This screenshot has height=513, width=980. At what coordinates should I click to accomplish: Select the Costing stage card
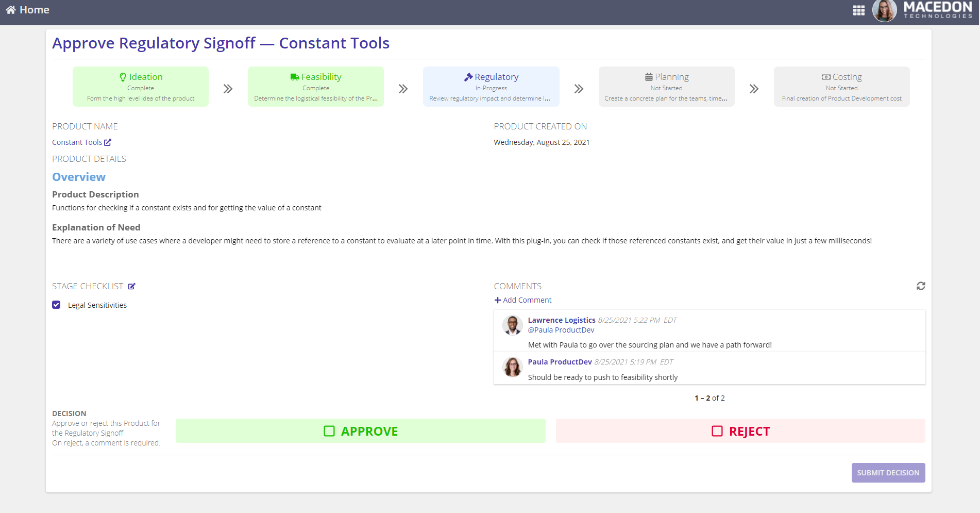coord(841,87)
